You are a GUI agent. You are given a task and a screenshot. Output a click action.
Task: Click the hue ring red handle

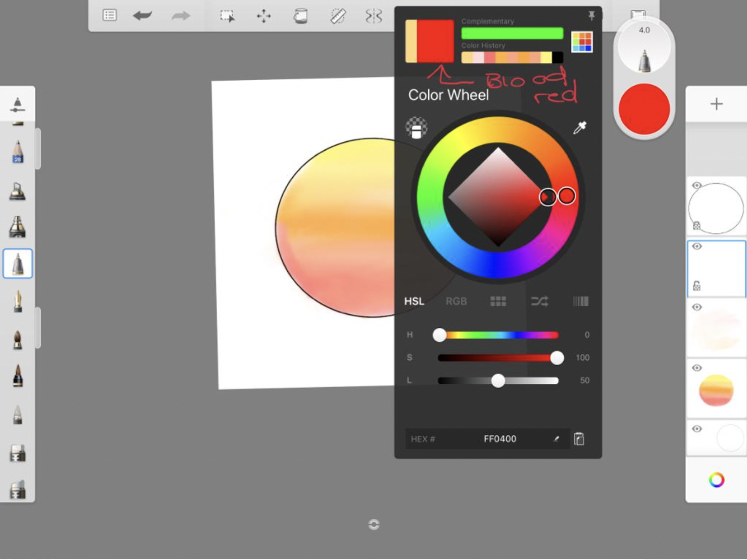[x=567, y=196]
